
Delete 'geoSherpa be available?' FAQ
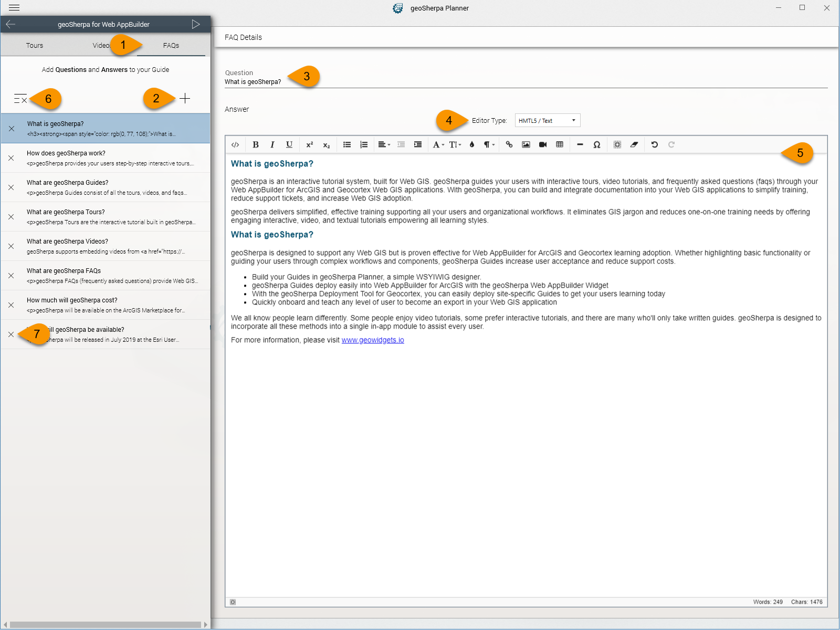(x=11, y=334)
